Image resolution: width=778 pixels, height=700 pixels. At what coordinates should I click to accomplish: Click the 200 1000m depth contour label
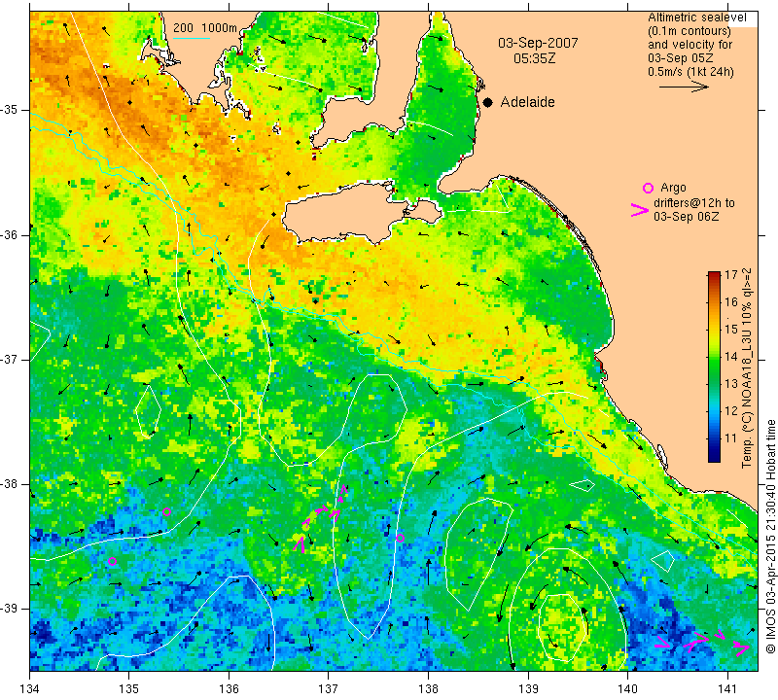click(x=205, y=28)
